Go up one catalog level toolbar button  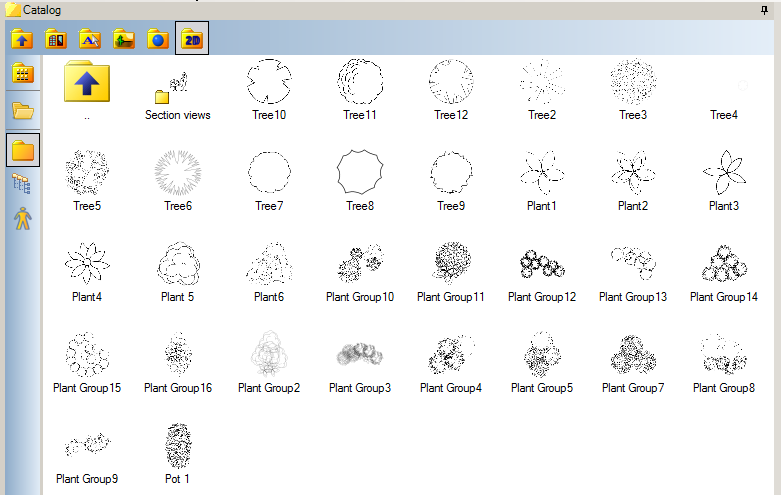click(x=22, y=39)
